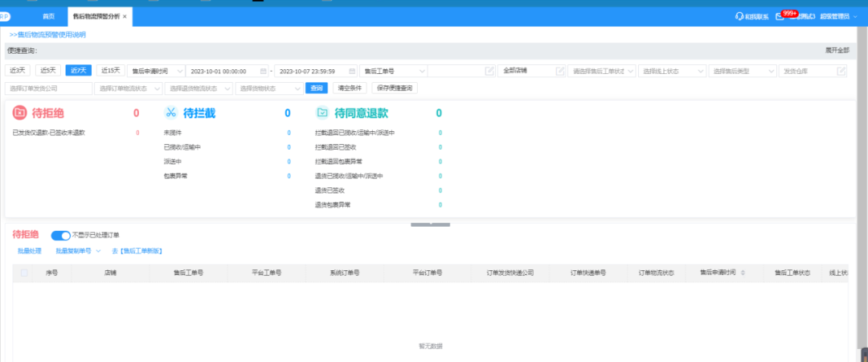Image resolution: width=868 pixels, height=362 pixels.
Task: Open the 售后工单号 number type dropdown
Action: pyautogui.click(x=393, y=71)
